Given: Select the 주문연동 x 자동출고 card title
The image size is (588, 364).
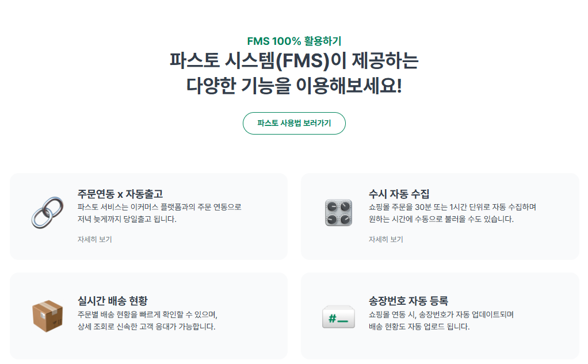Looking at the screenshot, I should pos(120,194).
